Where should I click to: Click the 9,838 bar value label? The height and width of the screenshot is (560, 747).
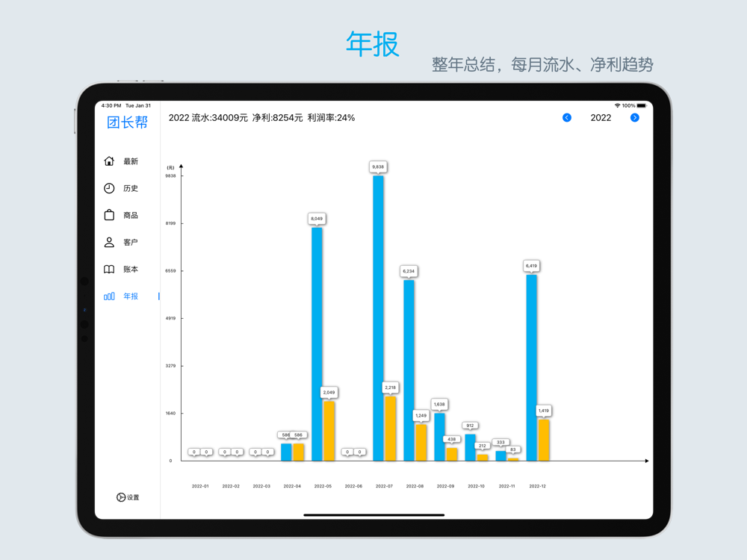[x=378, y=167]
